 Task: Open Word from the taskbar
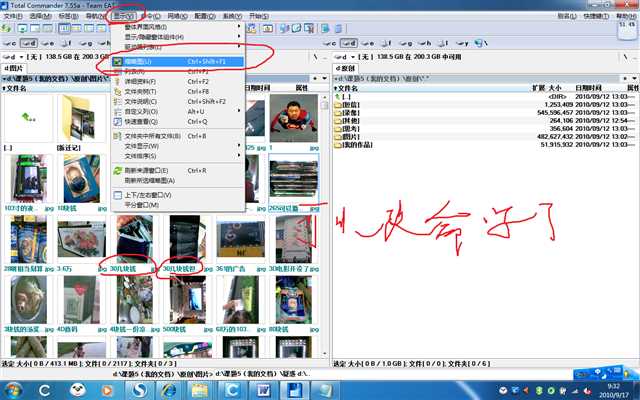(263, 390)
